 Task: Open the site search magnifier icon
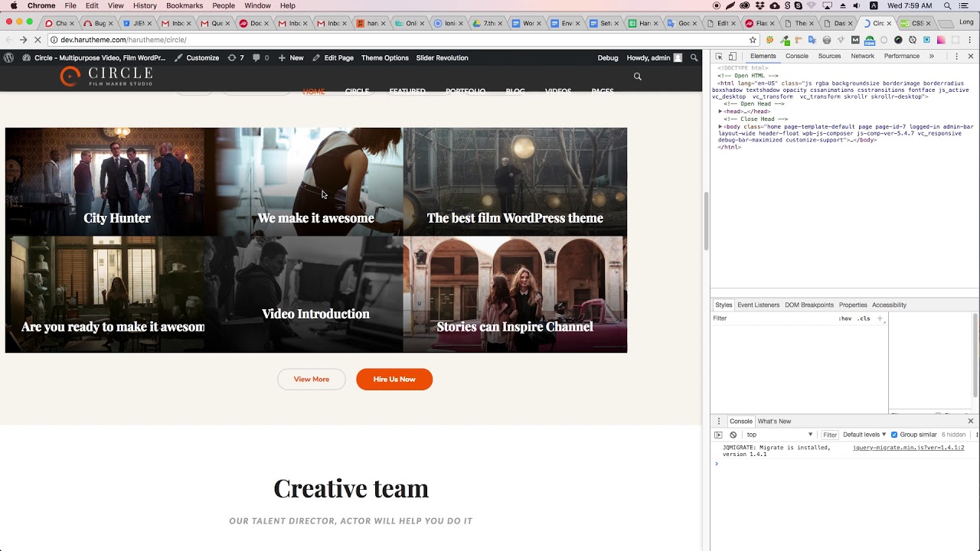pyautogui.click(x=638, y=77)
